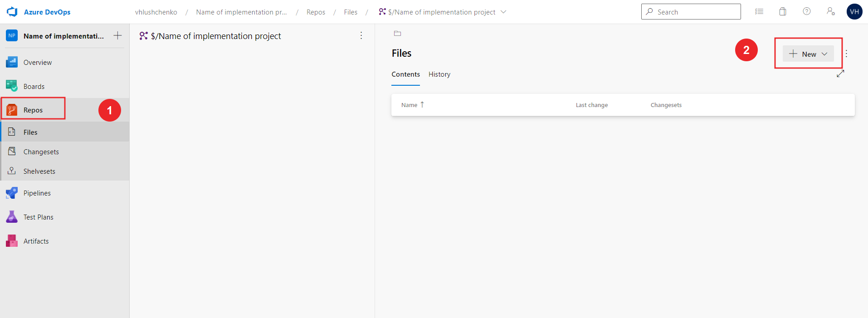Click the Boards icon in sidebar

(12, 86)
